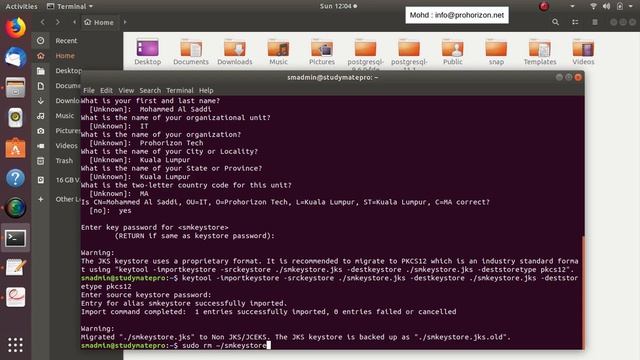
Task: Open the Documents folder
Action: click(191, 52)
